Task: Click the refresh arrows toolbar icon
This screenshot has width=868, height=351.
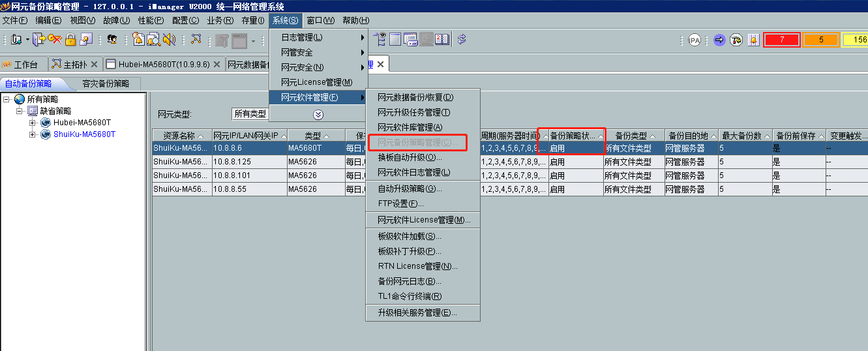Action: point(462,40)
